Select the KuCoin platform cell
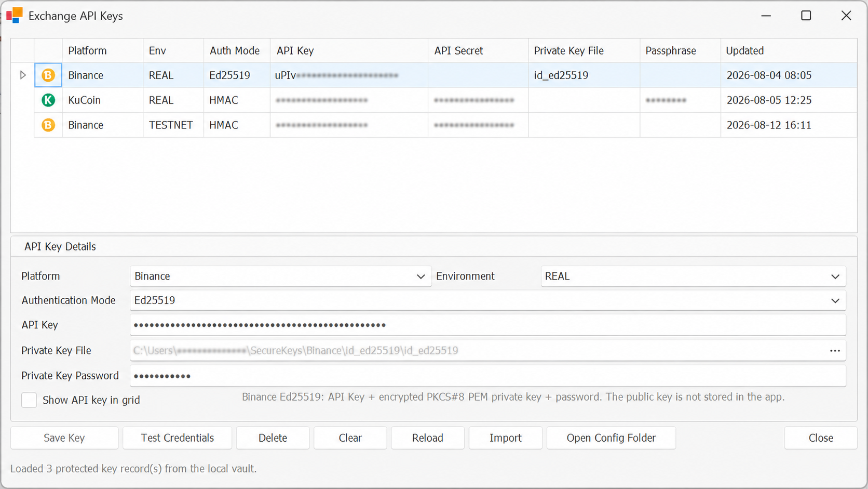This screenshot has width=868, height=489. pos(103,100)
